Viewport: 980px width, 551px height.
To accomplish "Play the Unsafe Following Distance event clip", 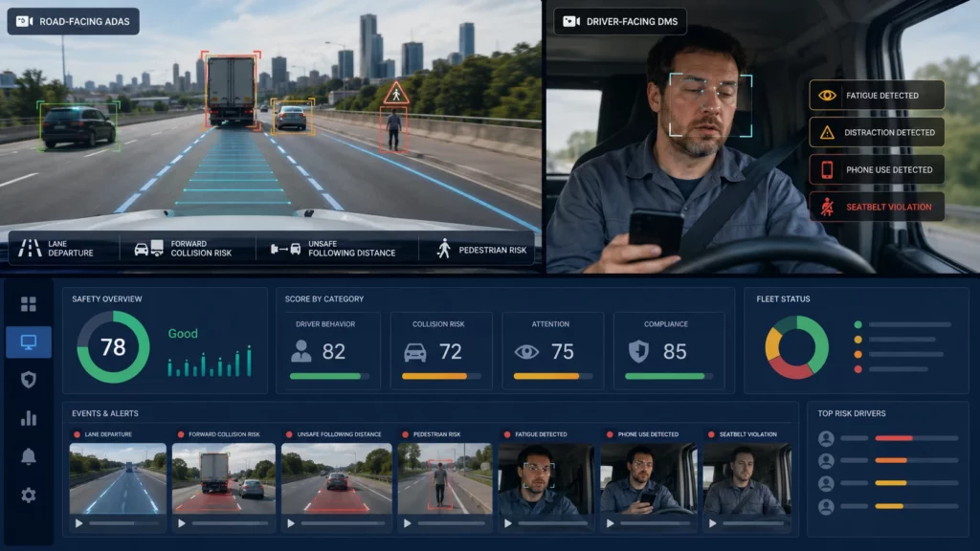I will click(291, 523).
